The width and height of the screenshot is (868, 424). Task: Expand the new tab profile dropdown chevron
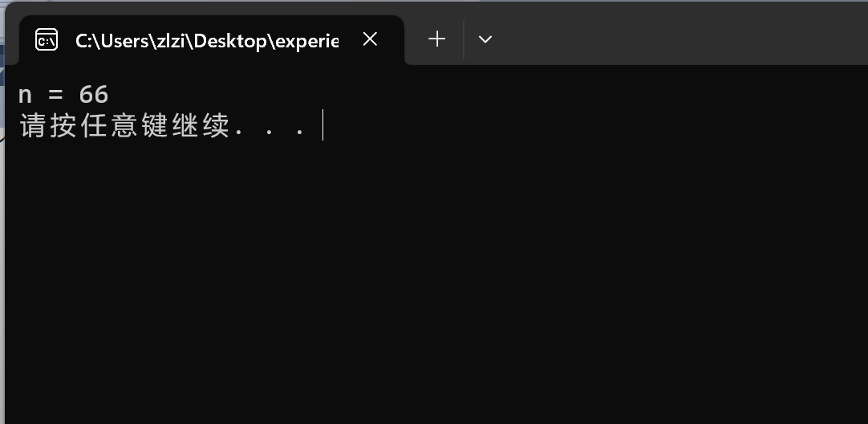point(485,39)
